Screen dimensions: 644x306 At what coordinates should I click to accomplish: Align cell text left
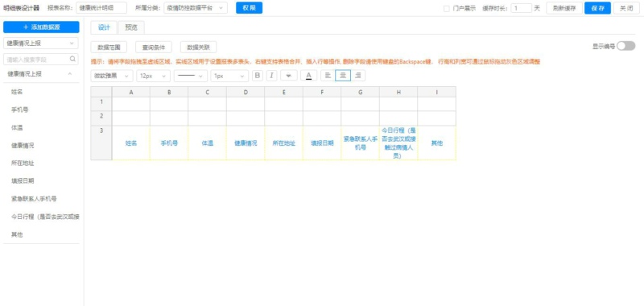(x=328, y=76)
